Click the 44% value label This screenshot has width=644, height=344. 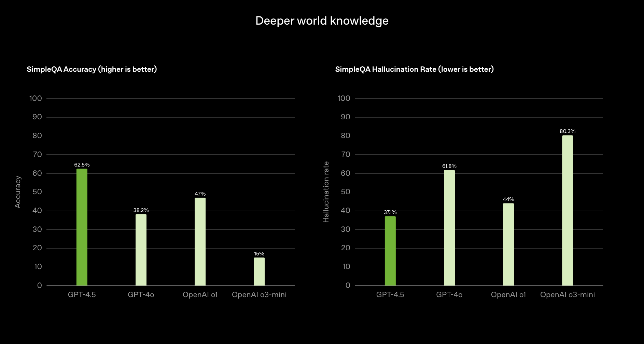coord(508,199)
